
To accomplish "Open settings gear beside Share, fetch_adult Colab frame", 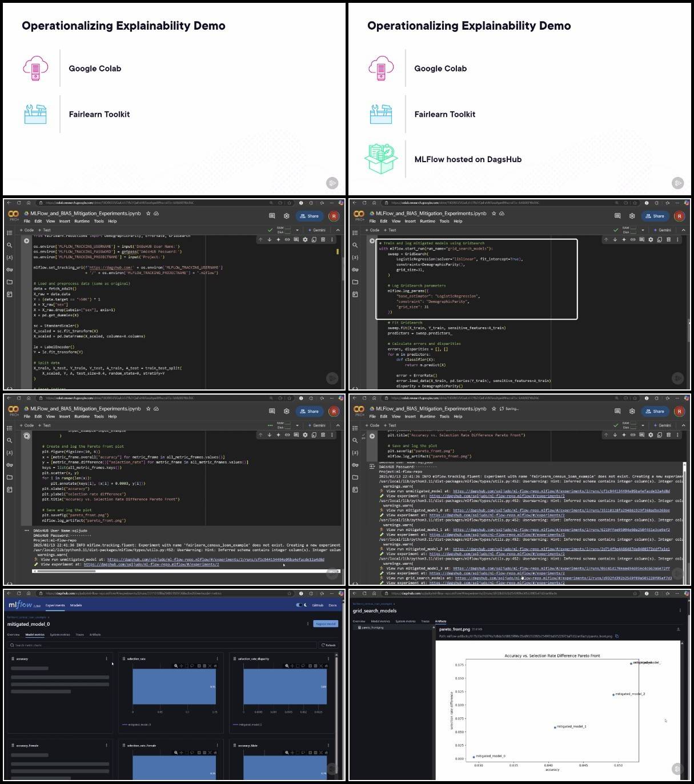I will [x=286, y=216].
